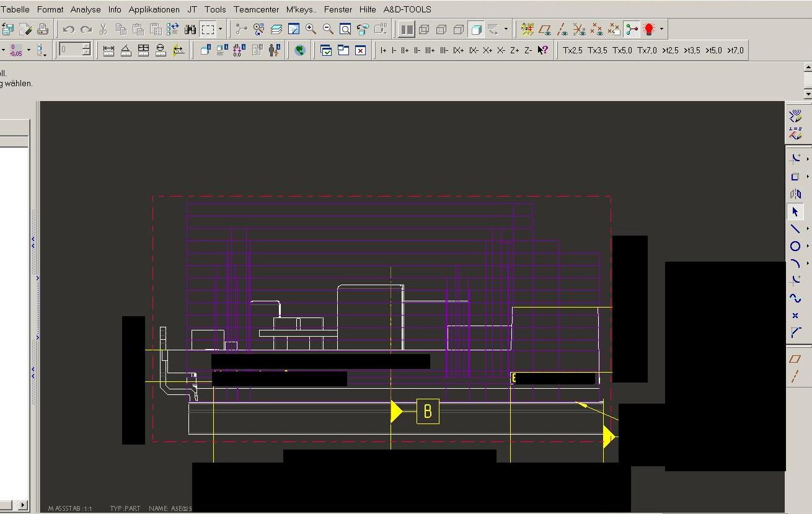Toggle the hidden-line cube display mode
This screenshot has height=514, width=812.
(x=441, y=29)
